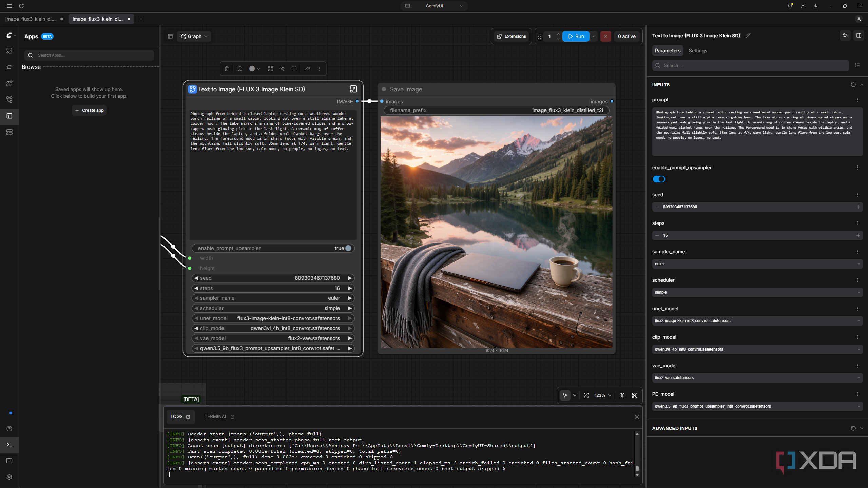Image resolution: width=868 pixels, height=488 pixels.
Task: Decrement the seed value in panel
Action: (657, 207)
